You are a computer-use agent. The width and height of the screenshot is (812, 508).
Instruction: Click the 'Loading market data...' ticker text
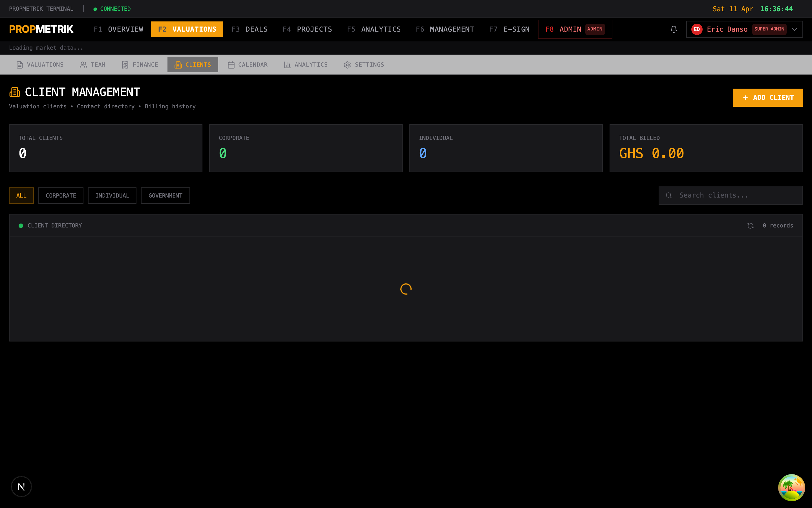(46, 48)
